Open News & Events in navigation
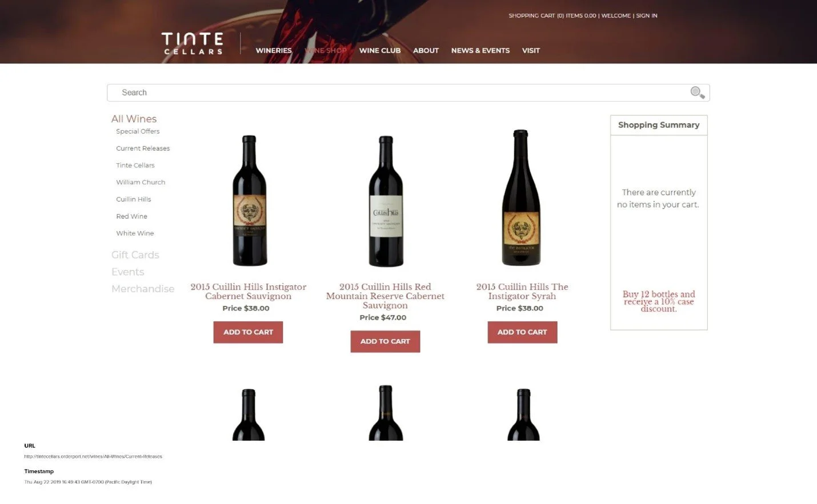This screenshot has width=817, height=504. click(480, 50)
